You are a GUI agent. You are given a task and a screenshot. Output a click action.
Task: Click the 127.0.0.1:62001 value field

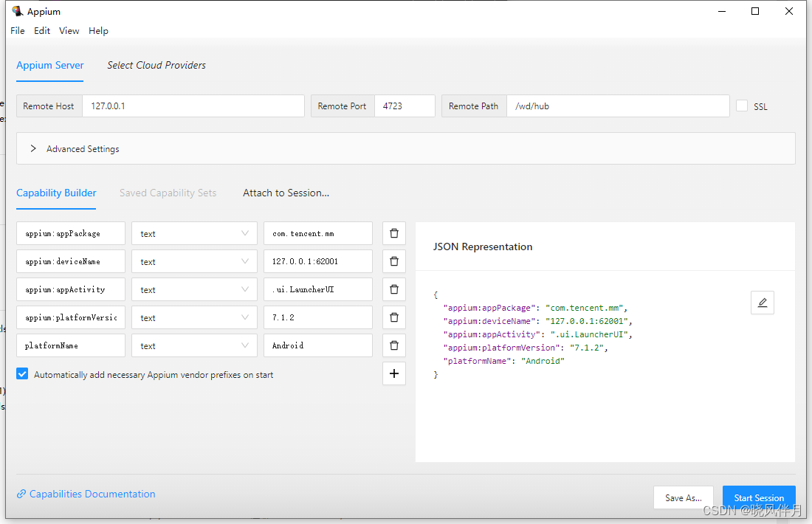click(318, 261)
